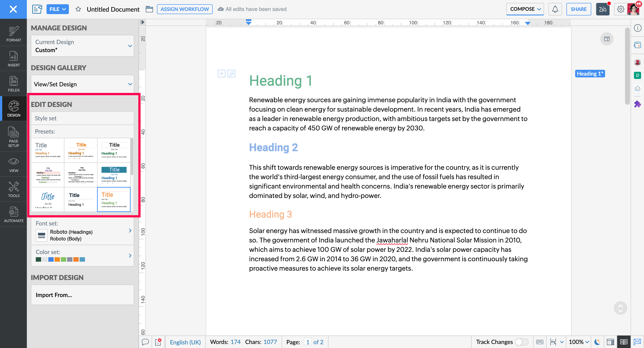Image resolution: width=644 pixels, height=348 pixels.
Task: Open the FILE dropdown menu
Action: (57, 9)
